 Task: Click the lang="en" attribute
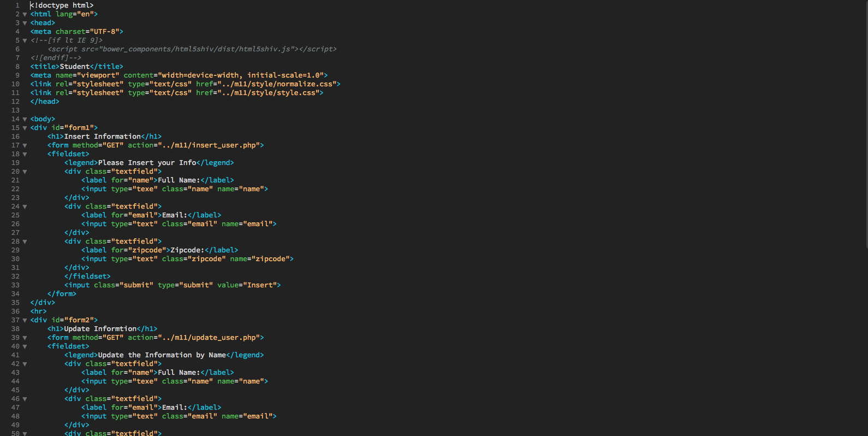(74, 14)
